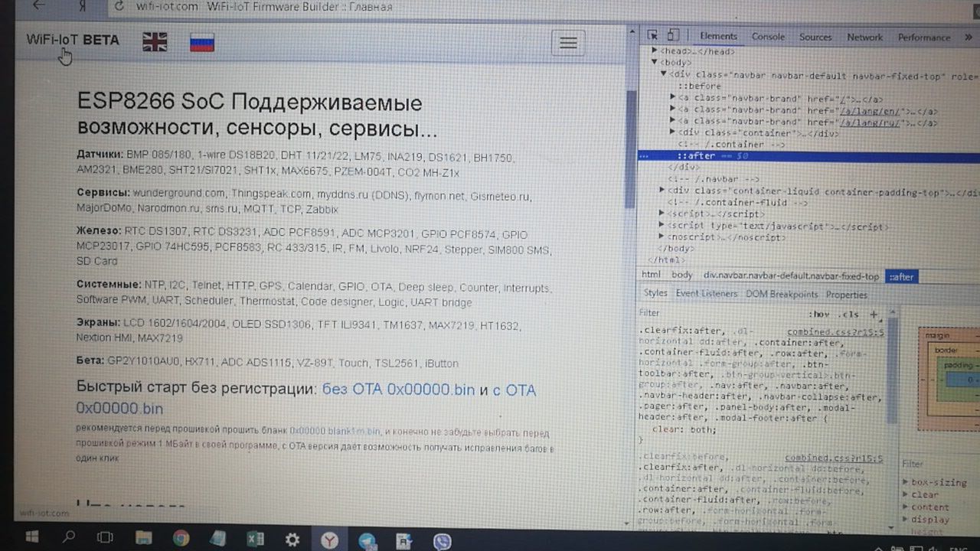Toggle the :hov element state panel
This screenshot has width=980, height=551.
click(x=820, y=315)
